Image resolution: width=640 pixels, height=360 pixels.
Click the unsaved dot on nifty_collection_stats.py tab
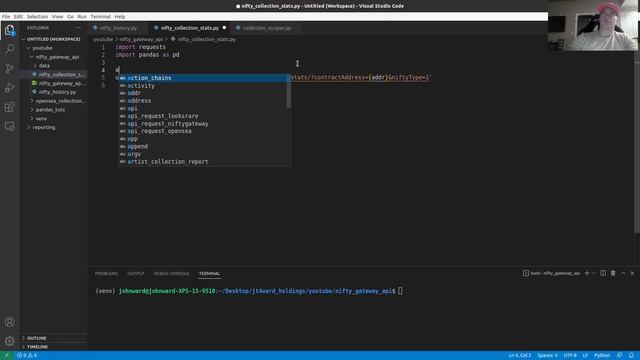224,28
